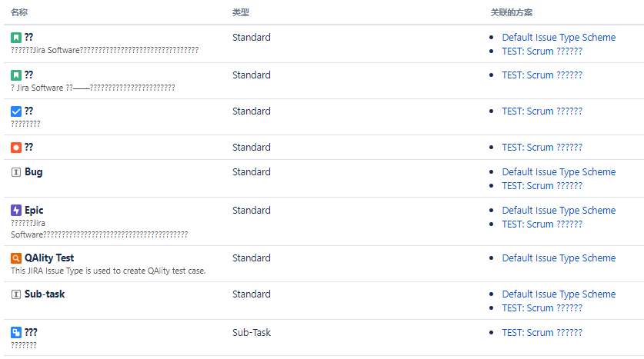Open Default Issue Type Scheme link for Bug
This screenshot has height=359, width=644.
pos(559,172)
